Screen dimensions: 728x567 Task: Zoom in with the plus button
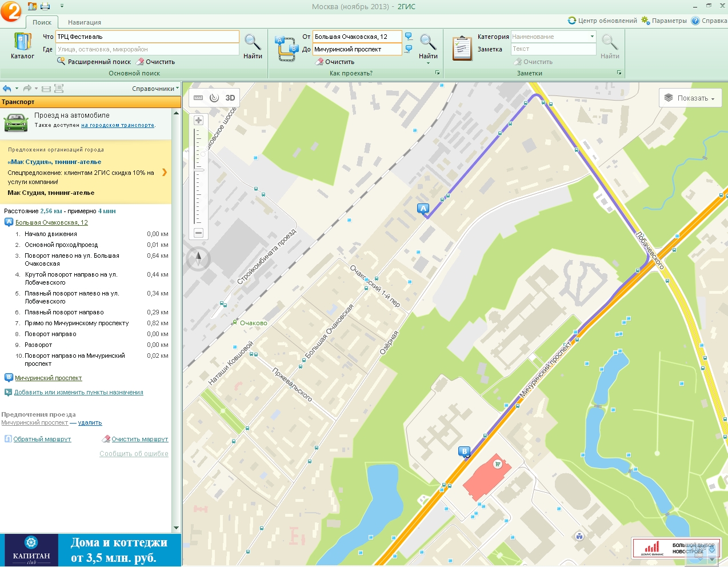click(198, 121)
